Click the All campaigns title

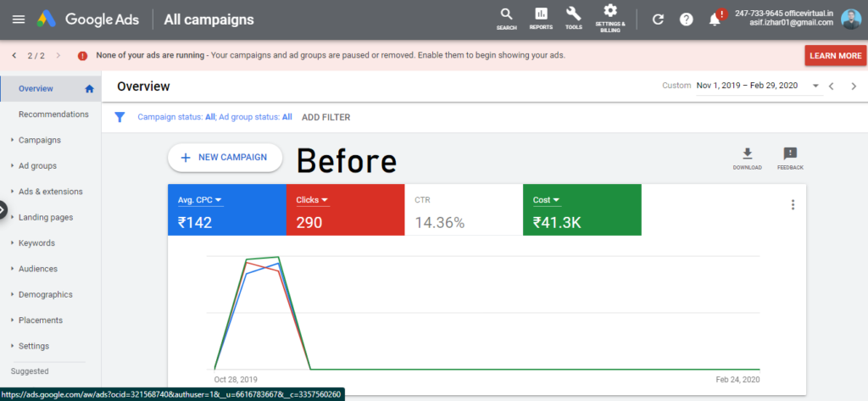pyautogui.click(x=209, y=20)
